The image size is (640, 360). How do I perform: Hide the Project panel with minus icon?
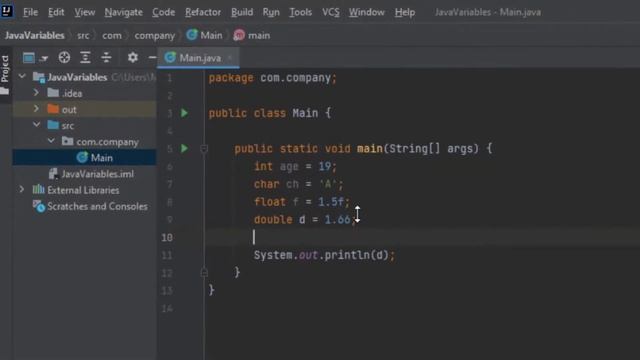[x=152, y=58]
